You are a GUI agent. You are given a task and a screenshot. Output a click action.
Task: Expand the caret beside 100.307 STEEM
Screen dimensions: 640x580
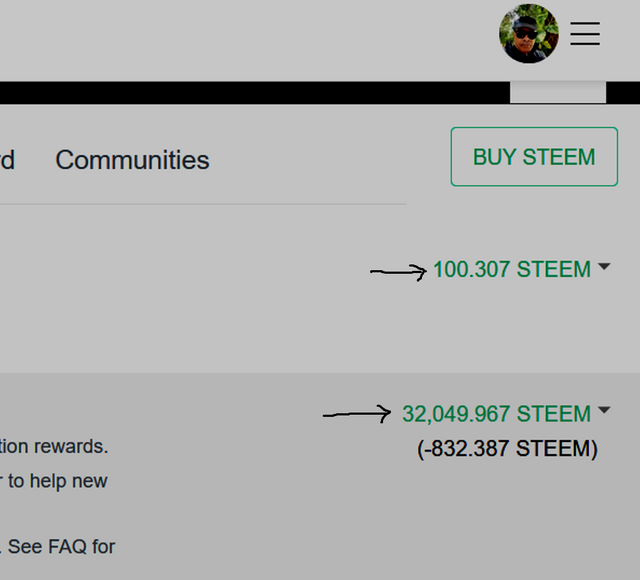604,267
